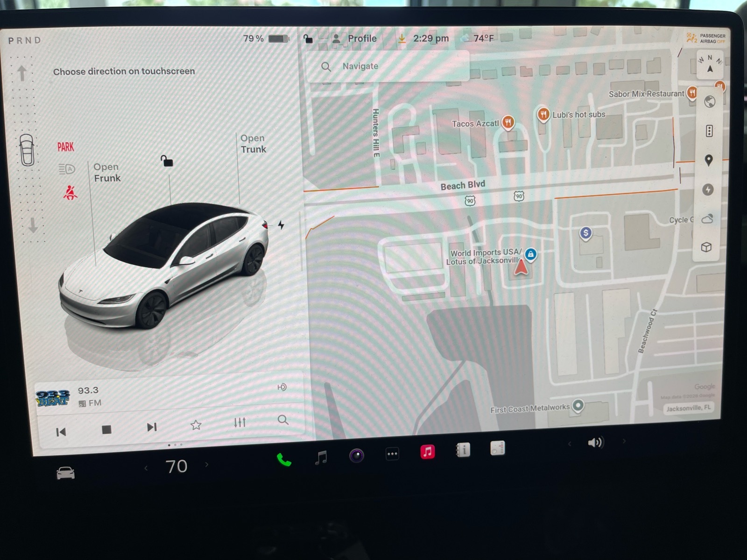The height and width of the screenshot is (560, 747).
Task: Select the forward Drive arrow
Action: point(21,73)
